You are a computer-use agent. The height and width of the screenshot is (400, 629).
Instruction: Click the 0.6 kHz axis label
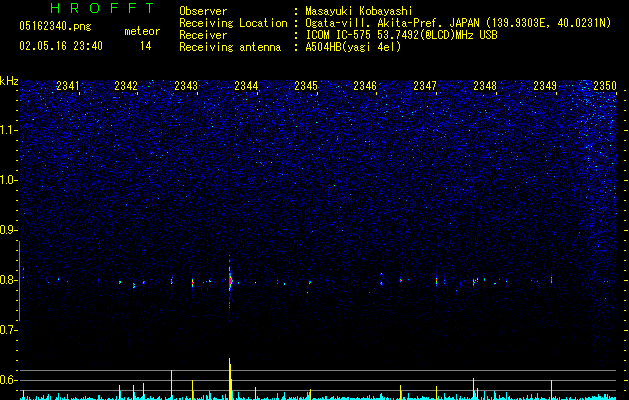(x=9, y=380)
